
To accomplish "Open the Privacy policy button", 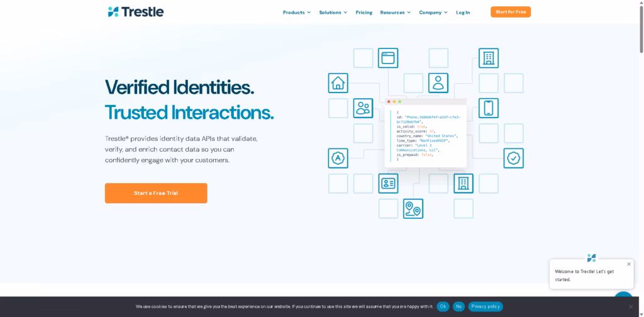I will point(486,306).
